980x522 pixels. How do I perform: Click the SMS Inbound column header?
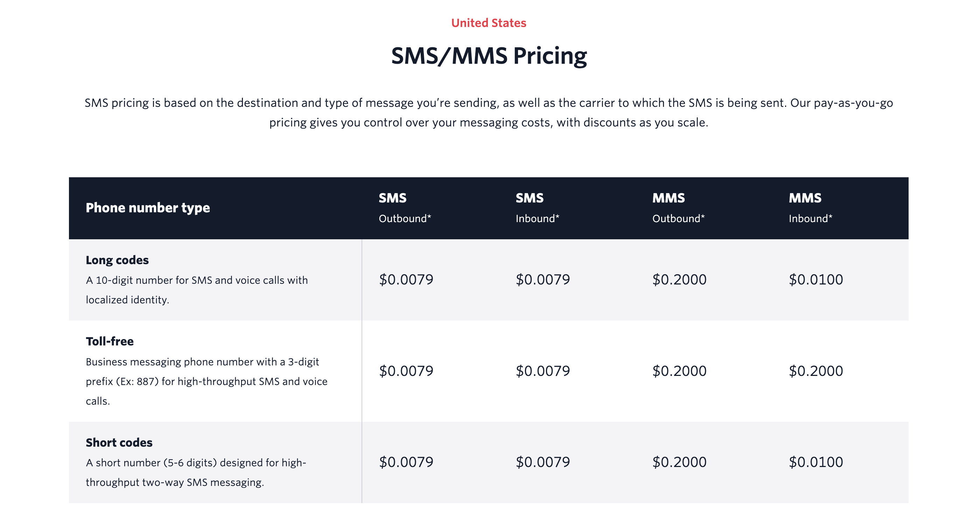tap(537, 208)
